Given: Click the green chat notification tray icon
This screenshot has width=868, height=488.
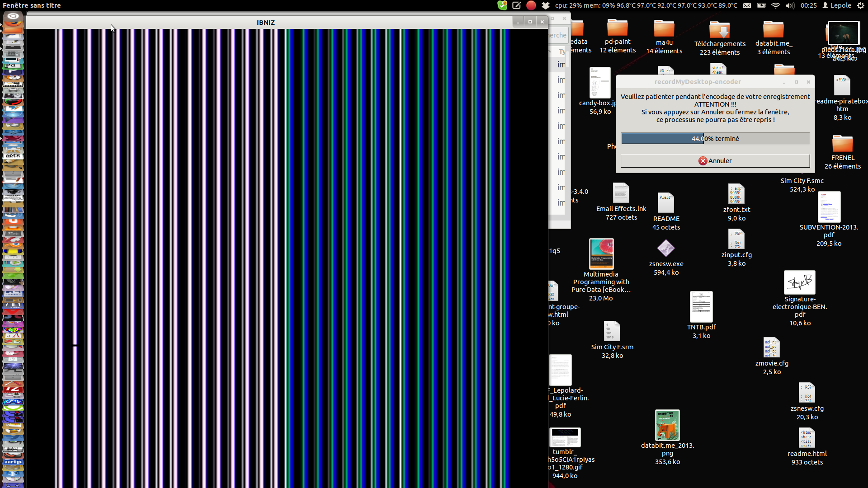Looking at the screenshot, I should (x=502, y=5).
